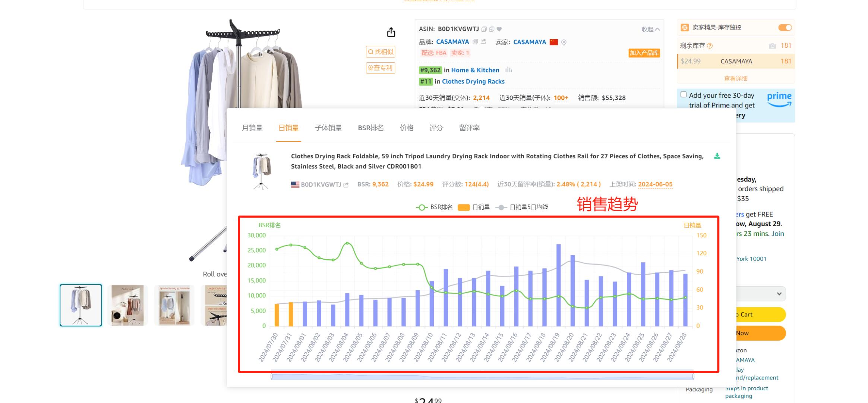
Task: Click the 卖家: 1 tag
Action: 460,53
